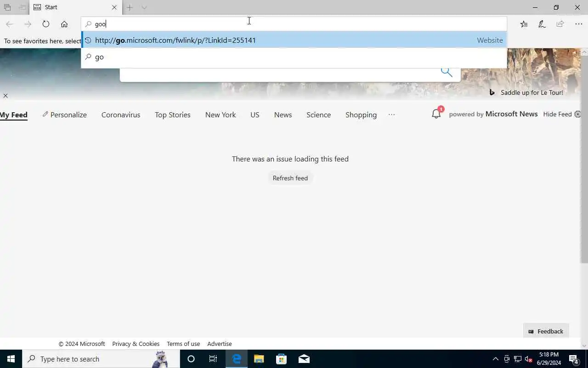Switch to My Feed tab
588x368 pixels.
click(x=13, y=115)
